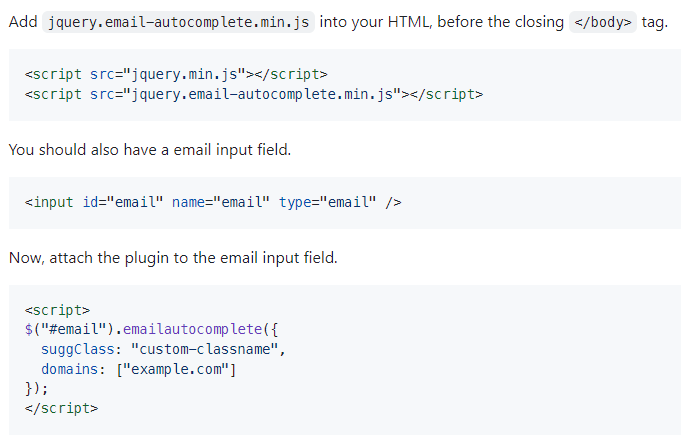681x438 pixels.
Task: Click the emailautocomplete function name
Action: pyautogui.click(x=192, y=329)
